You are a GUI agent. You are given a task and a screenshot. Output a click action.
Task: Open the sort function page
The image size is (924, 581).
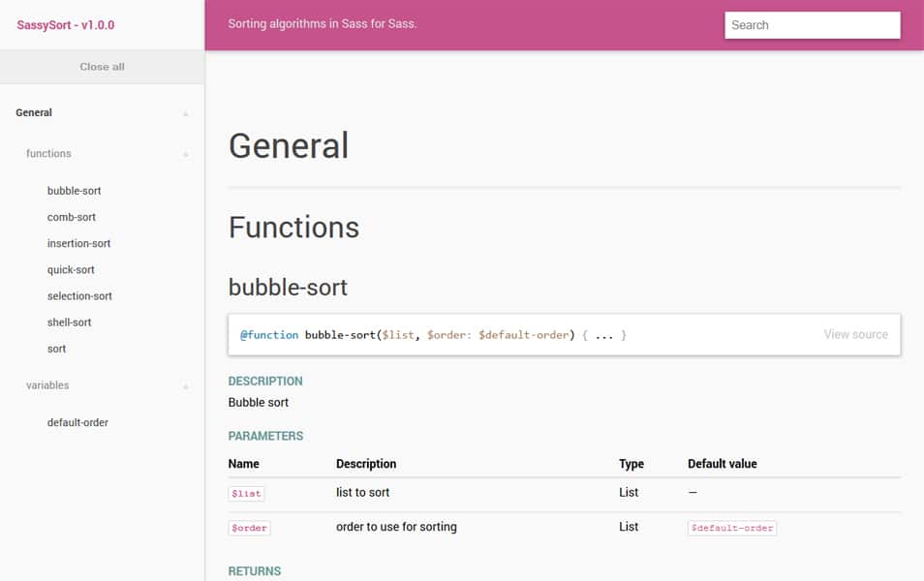pos(56,349)
